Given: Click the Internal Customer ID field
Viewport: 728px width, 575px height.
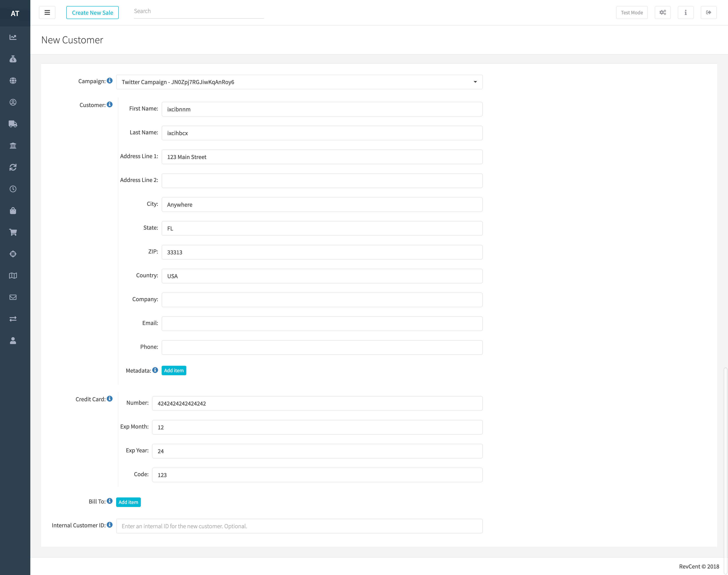Looking at the screenshot, I should [299, 526].
